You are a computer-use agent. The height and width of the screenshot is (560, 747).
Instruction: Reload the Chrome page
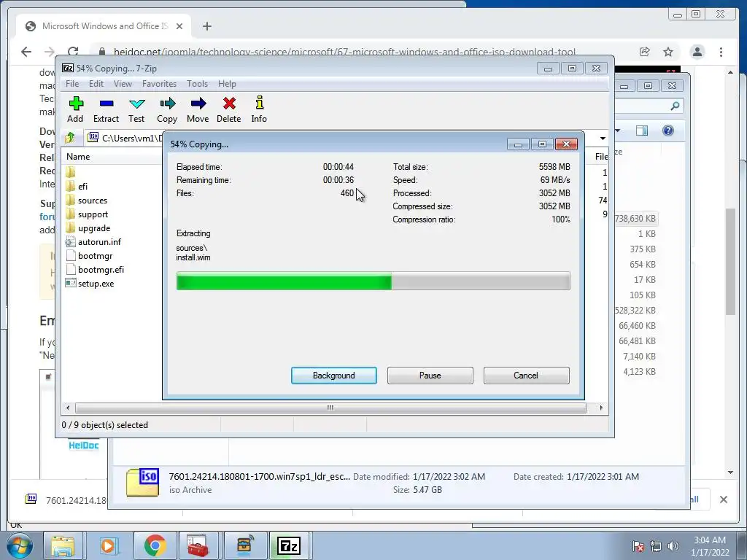pyautogui.click(x=72, y=52)
